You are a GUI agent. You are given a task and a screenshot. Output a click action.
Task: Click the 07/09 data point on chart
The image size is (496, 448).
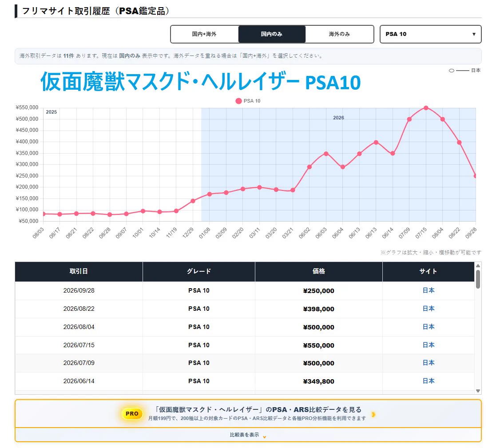coord(409,119)
